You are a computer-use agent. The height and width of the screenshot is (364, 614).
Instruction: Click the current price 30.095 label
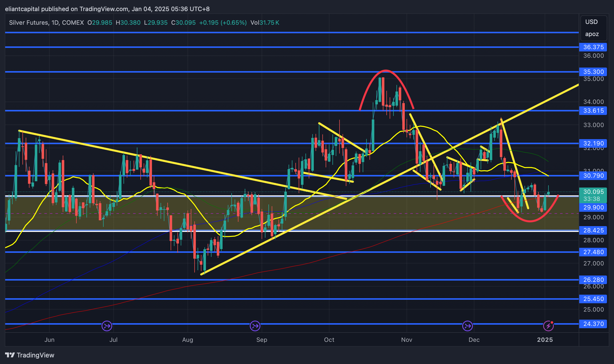[x=593, y=192]
